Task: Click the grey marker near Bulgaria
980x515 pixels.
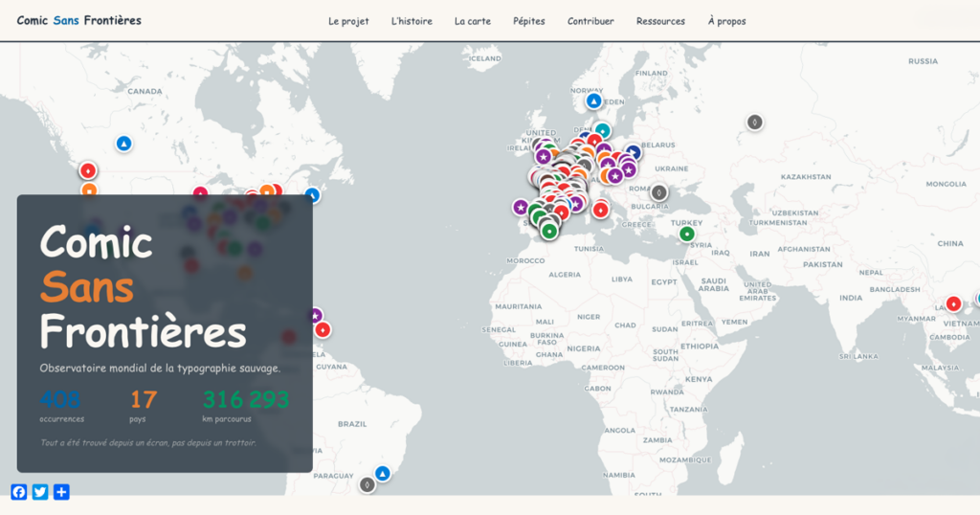Action: [x=658, y=192]
